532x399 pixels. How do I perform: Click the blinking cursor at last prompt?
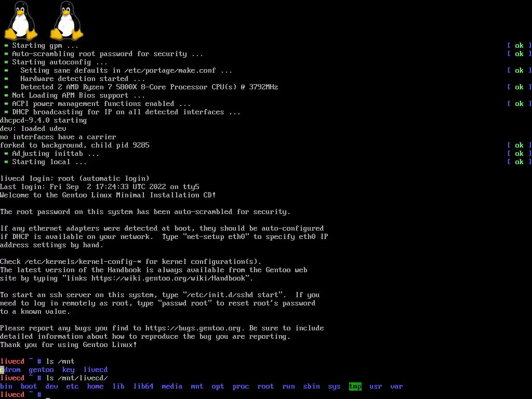pyautogui.click(x=48, y=397)
